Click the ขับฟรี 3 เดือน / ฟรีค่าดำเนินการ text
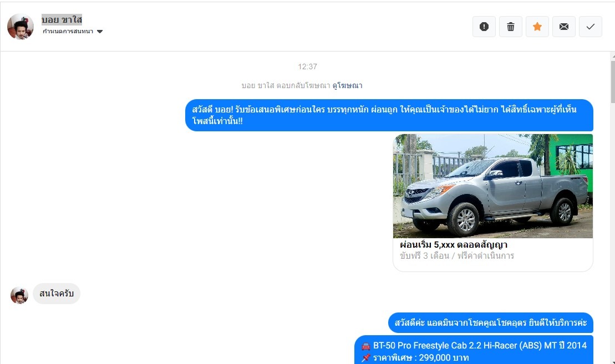615x364 pixels. (x=457, y=256)
